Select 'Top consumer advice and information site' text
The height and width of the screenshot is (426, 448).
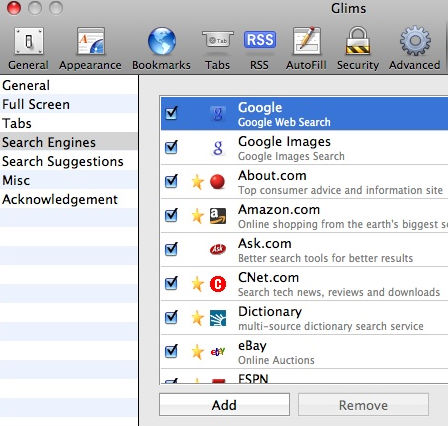coord(340,190)
